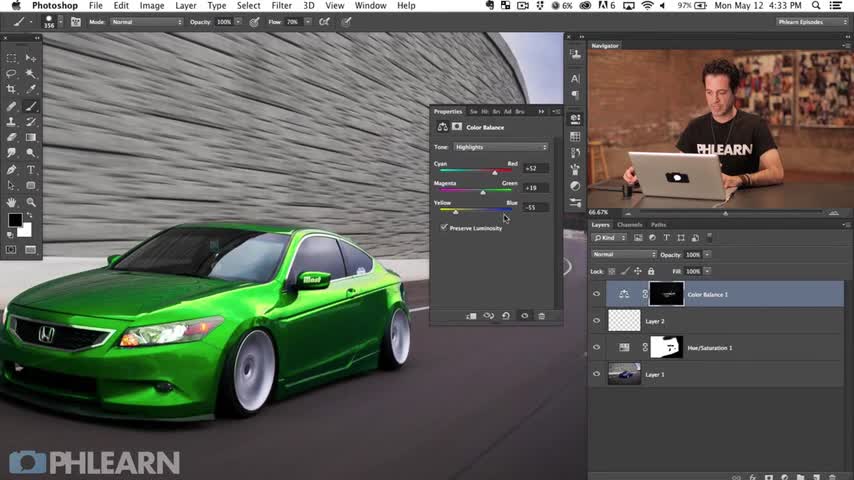Image resolution: width=854 pixels, height=480 pixels.
Task: Toggle airbrush mode in options bar
Action: 325,22
